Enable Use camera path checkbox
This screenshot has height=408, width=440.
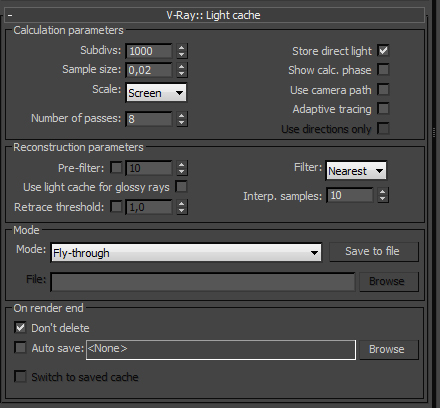(383, 90)
